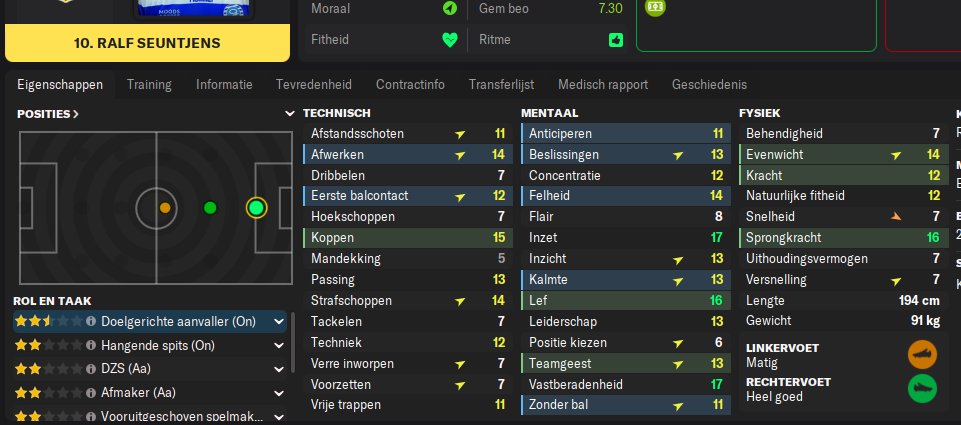Viewport: 961px width, 425px height.
Task: Click the Ritme thumbs-up icon
Action: pos(615,41)
